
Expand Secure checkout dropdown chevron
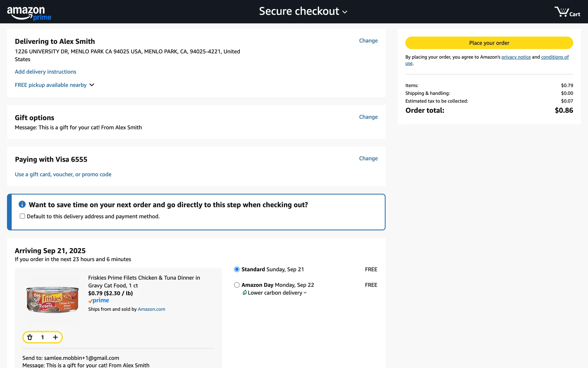[345, 12]
